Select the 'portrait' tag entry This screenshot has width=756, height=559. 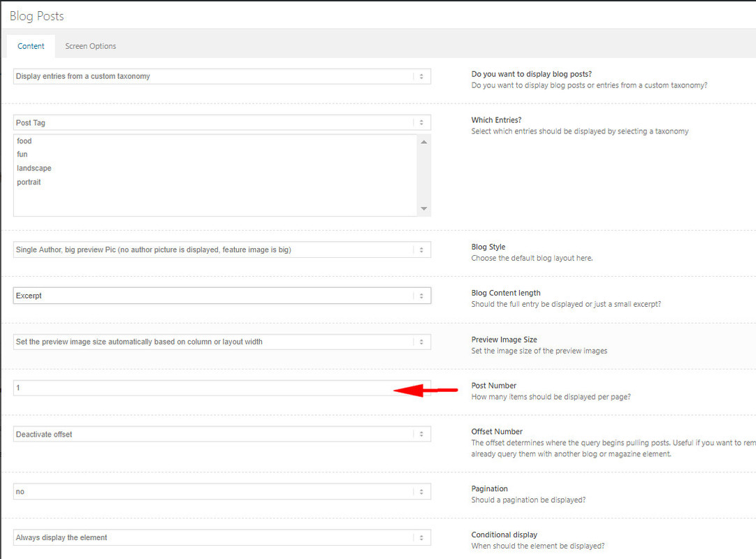29,182
